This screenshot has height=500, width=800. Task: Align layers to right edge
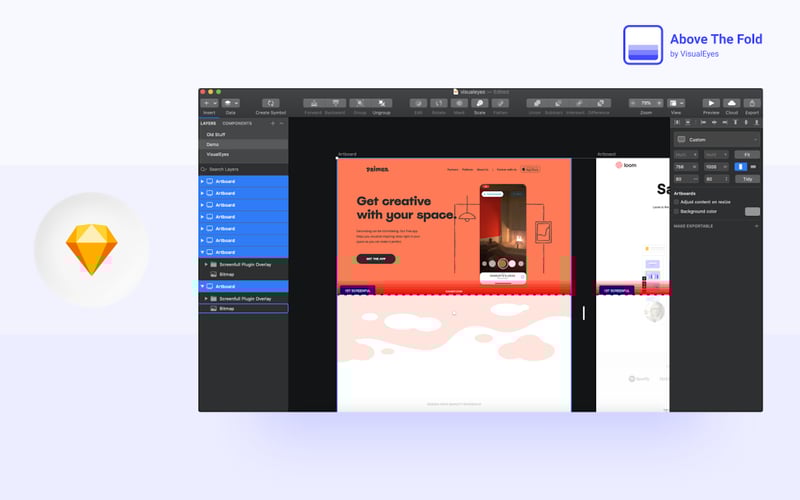(724, 122)
